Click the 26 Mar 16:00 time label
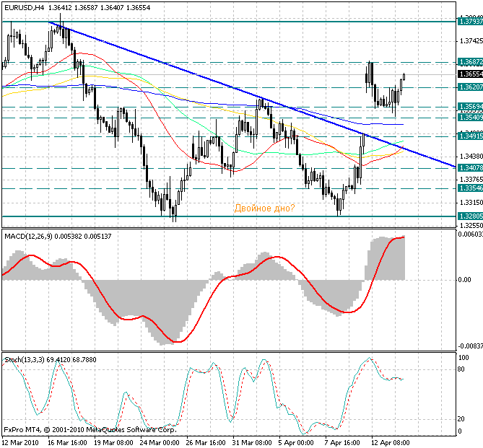 click(x=206, y=443)
